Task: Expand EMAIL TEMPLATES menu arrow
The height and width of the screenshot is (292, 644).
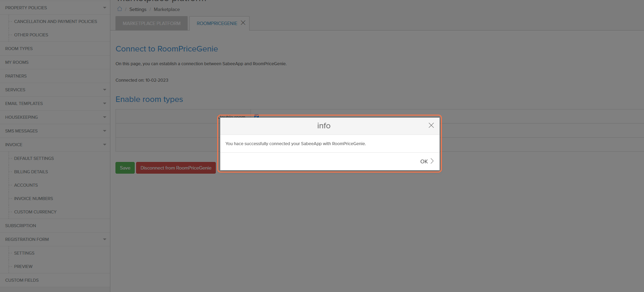Action: tap(104, 103)
